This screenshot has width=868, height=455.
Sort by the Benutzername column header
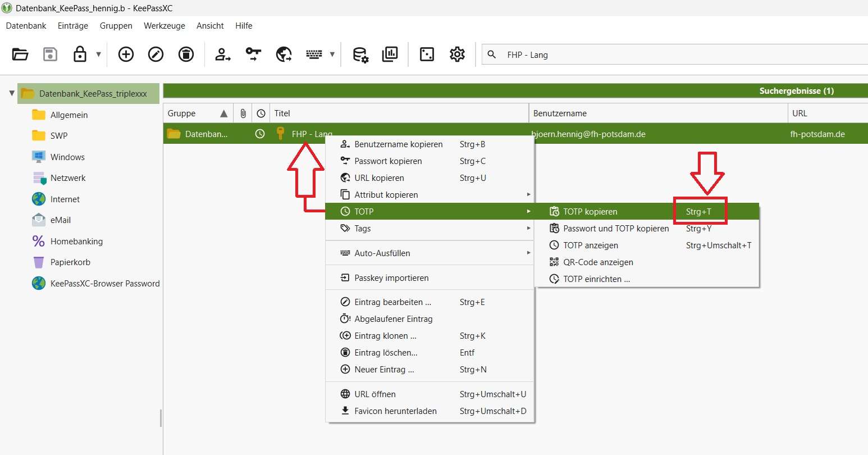coord(560,113)
